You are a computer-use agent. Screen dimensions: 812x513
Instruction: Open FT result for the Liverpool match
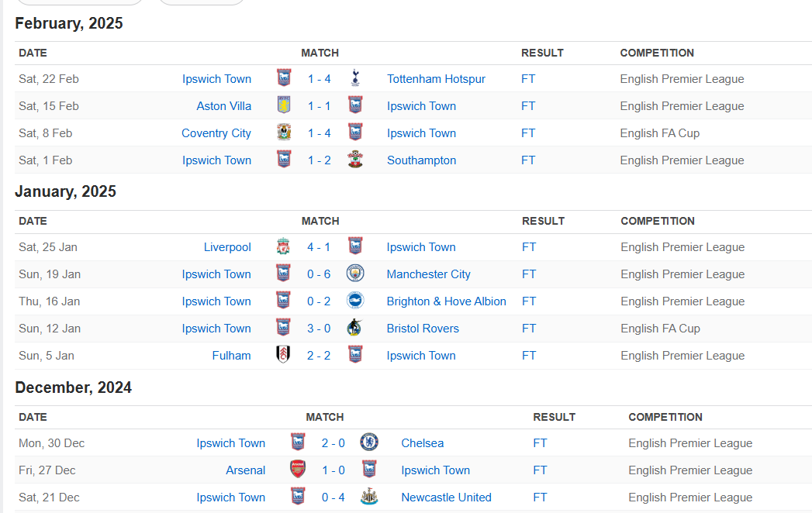[x=529, y=247]
